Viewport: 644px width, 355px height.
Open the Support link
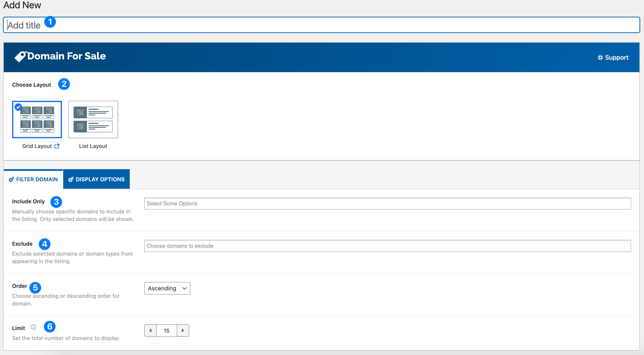pos(616,57)
